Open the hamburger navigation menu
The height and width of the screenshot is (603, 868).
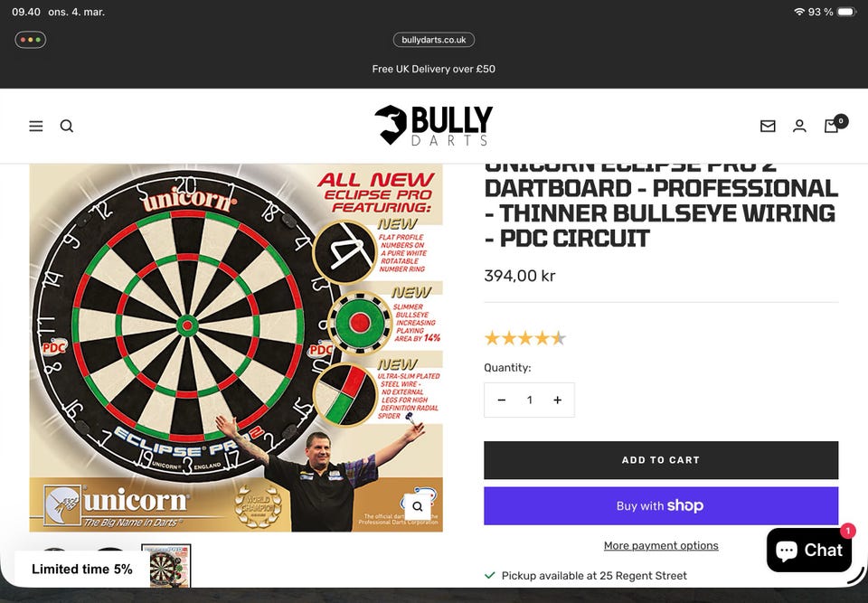click(x=36, y=127)
